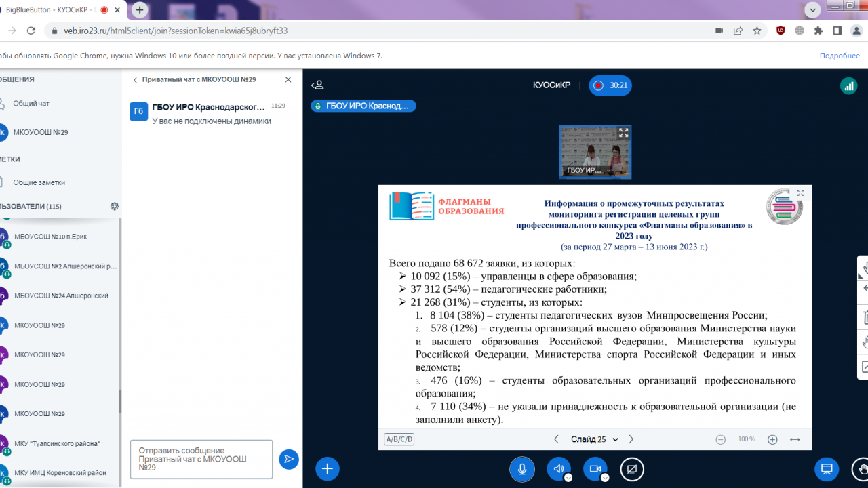Open the users list settings gear
This screenshot has height=488, width=868.
point(115,207)
